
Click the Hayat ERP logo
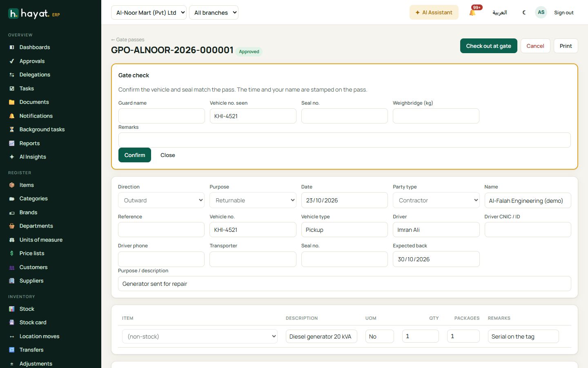tap(34, 14)
